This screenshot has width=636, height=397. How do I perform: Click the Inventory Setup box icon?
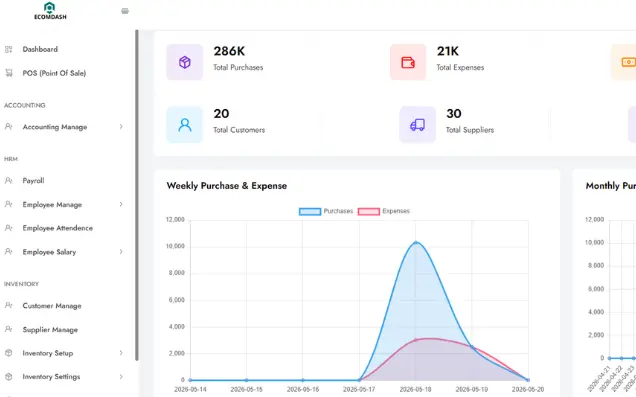point(9,353)
